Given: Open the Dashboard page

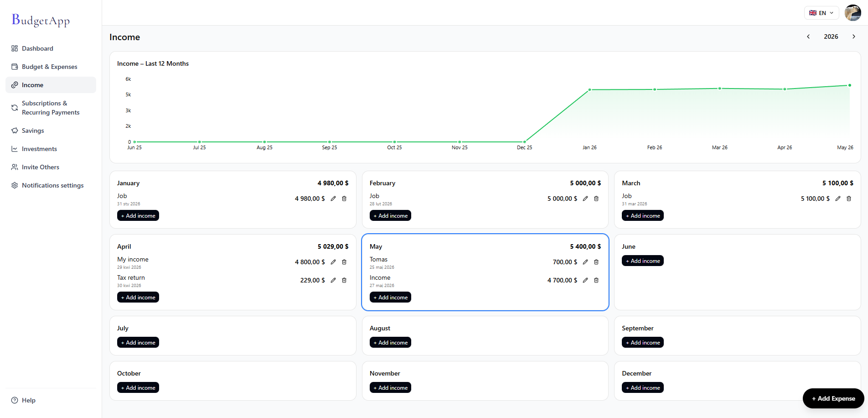Looking at the screenshot, I should click(x=51, y=48).
